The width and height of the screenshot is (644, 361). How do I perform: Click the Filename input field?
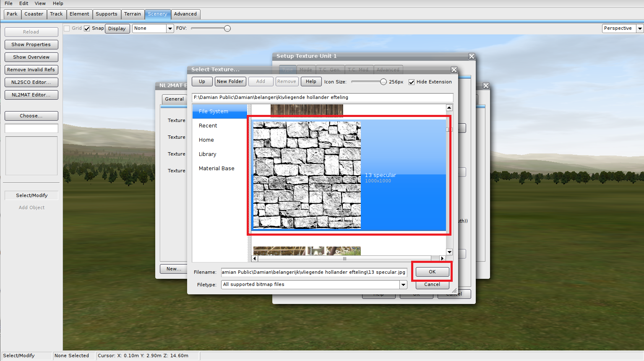pos(314,272)
